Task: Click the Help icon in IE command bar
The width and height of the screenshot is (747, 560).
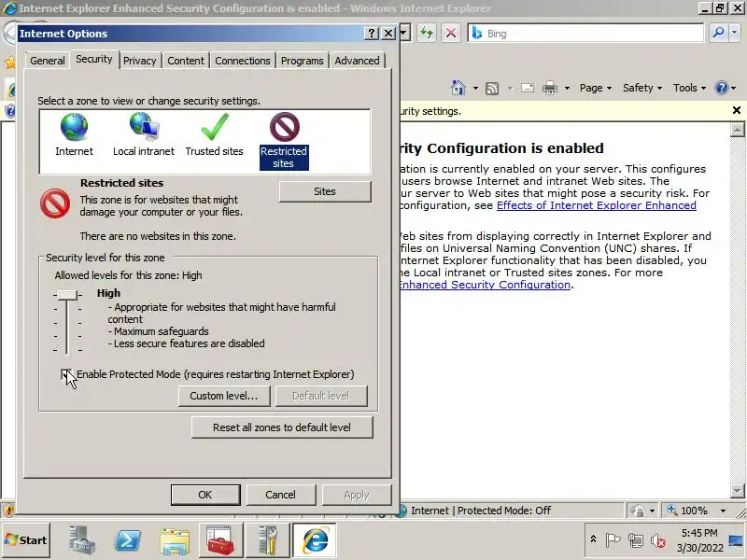Action: pos(721,88)
